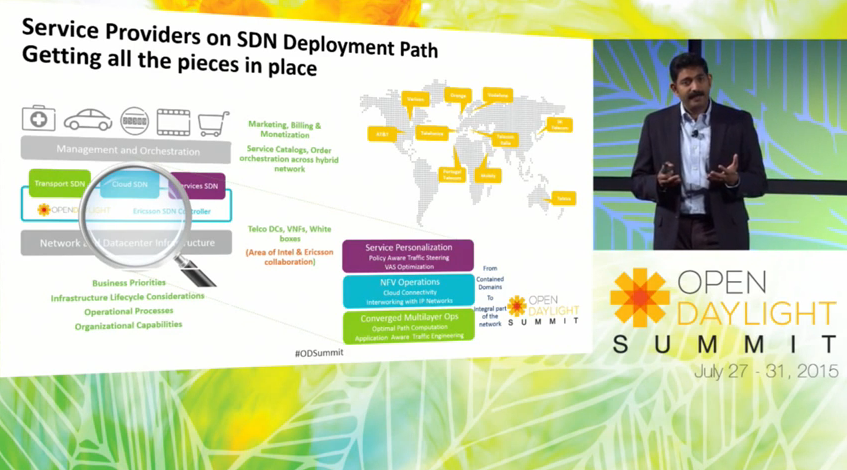The width and height of the screenshot is (847, 470).
Task: Click the 'Business Priorities' line
Action: point(129,283)
